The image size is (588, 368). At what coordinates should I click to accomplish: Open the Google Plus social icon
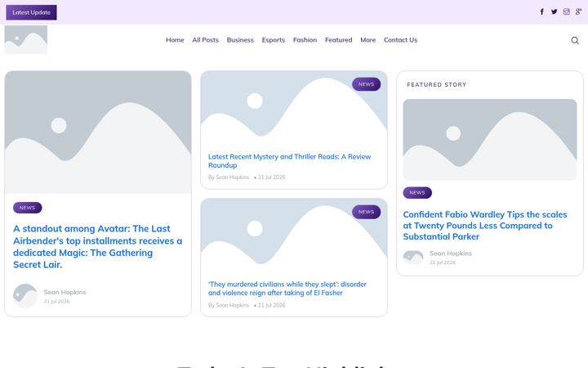(x=579, y=11)
